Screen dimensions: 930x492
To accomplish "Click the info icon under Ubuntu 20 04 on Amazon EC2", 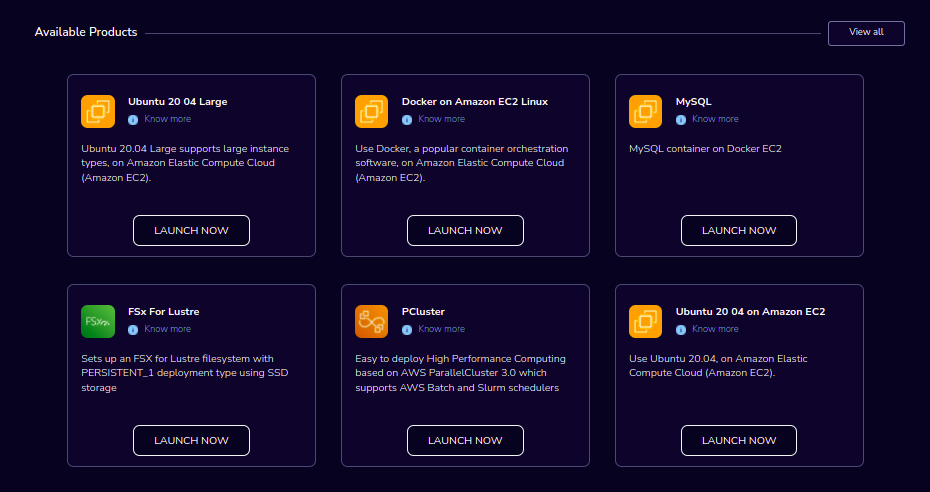I will coord(681,330).
